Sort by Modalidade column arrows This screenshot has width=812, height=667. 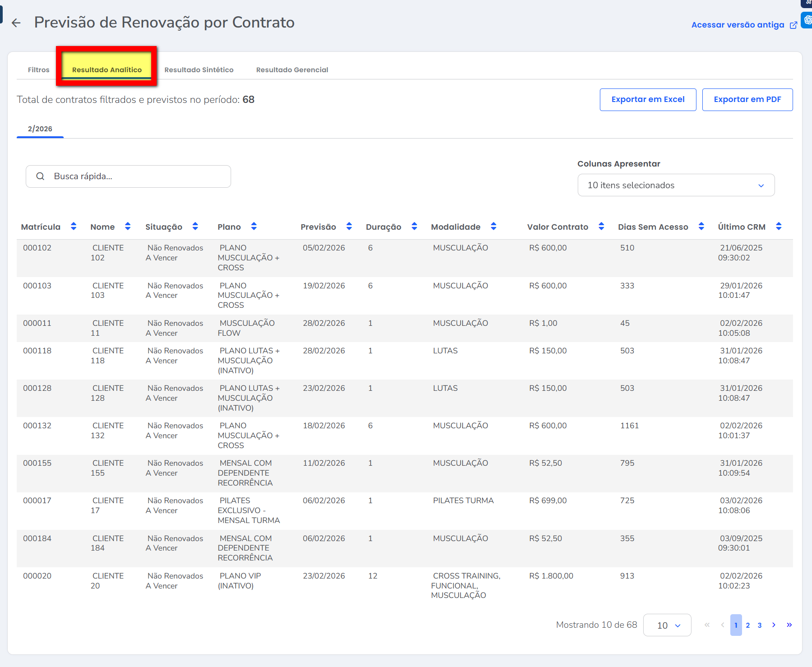[x=493, y=227]
